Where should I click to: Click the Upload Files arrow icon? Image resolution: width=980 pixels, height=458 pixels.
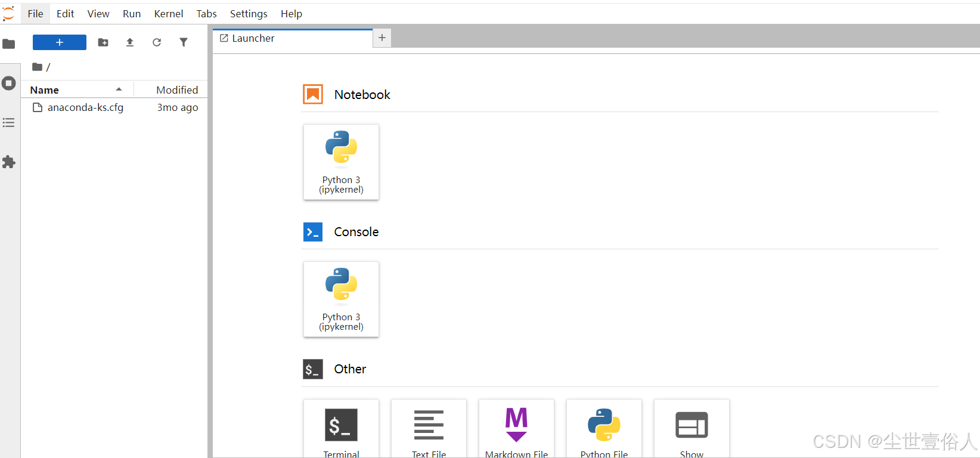pyautogui.click(x=130, y=42)
